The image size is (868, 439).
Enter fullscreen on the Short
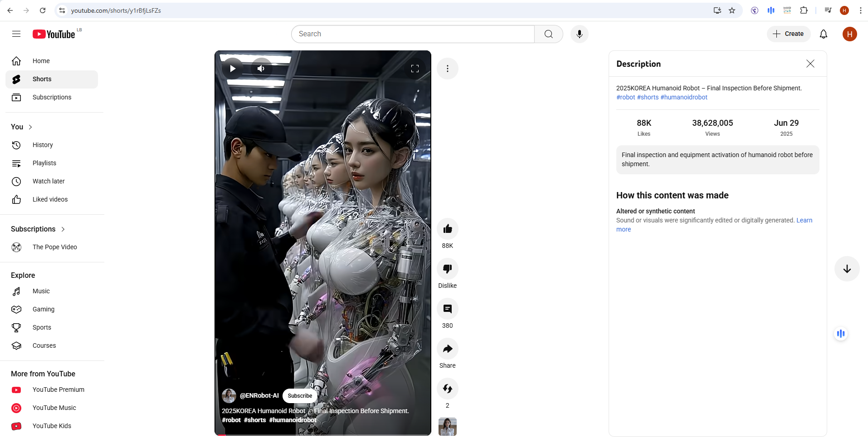414,69
